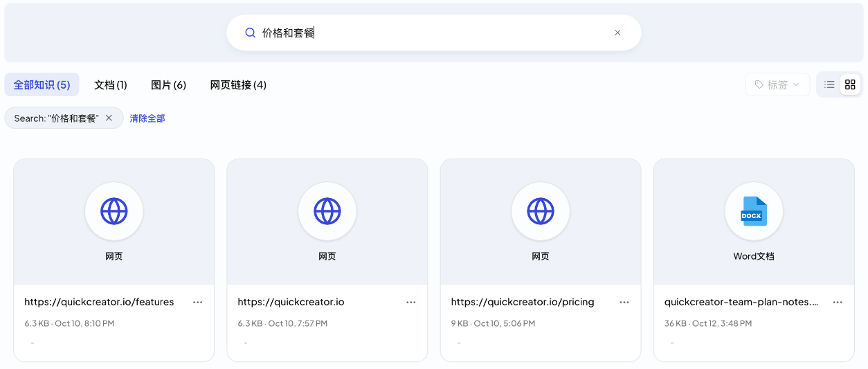
Task: Expand the 标签 tag filter dropdown
Action: click(777, 84)
